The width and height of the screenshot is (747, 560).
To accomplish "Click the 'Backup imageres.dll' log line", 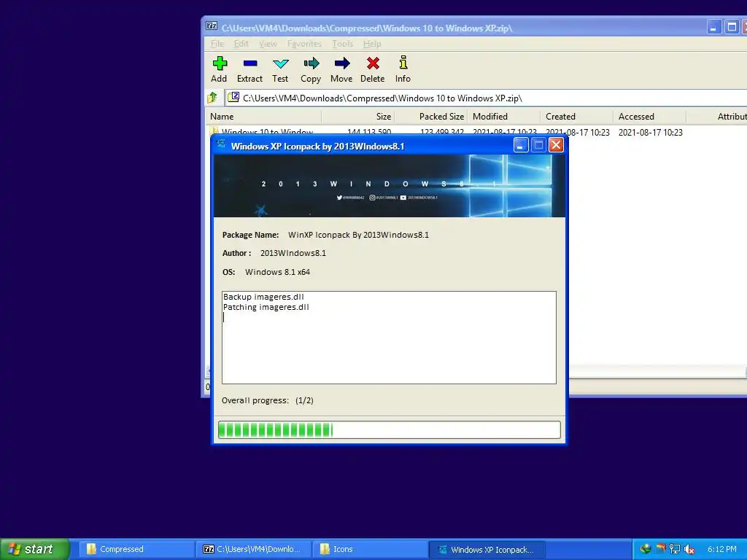I will point(263,297).
